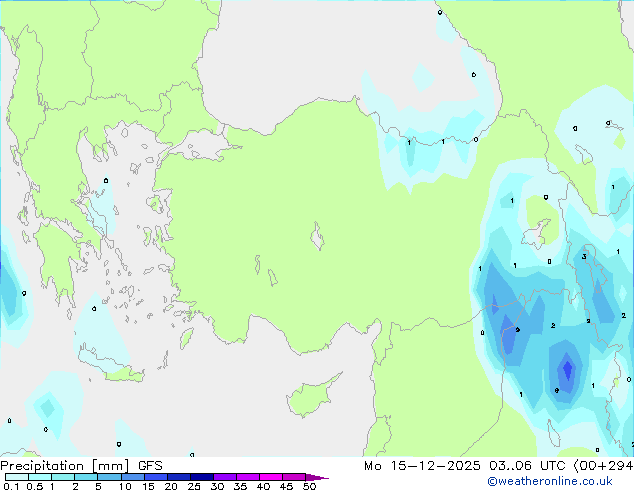Click the legend label "40"
Viewport: 634px width, 490px height.
click(x=263, y=486)
